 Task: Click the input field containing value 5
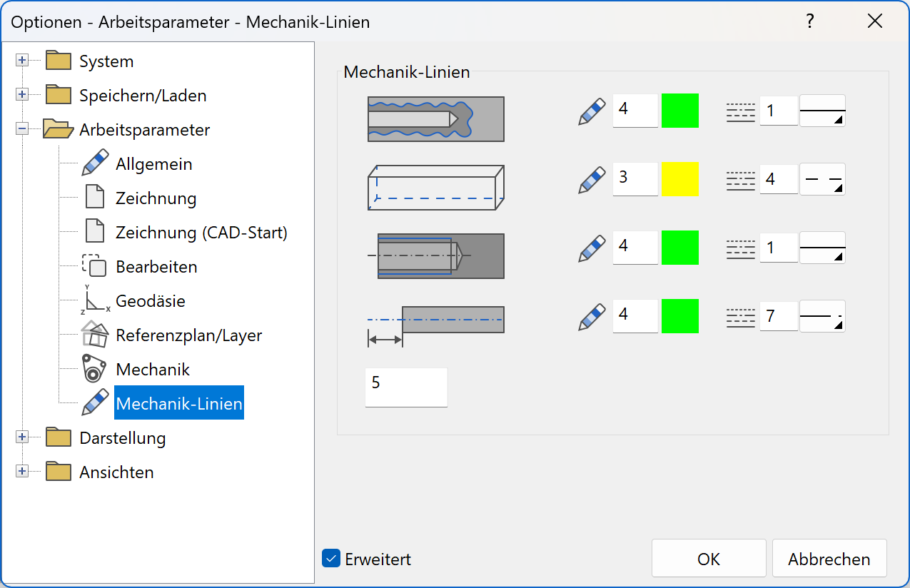click(405, 387)
